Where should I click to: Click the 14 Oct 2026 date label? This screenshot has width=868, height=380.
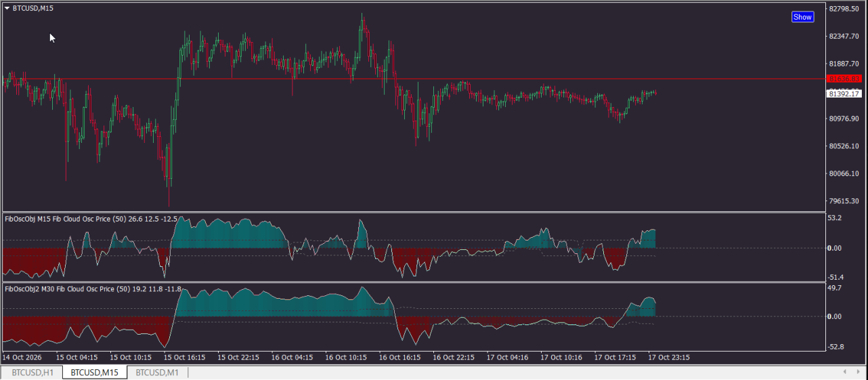click(21, 357)
